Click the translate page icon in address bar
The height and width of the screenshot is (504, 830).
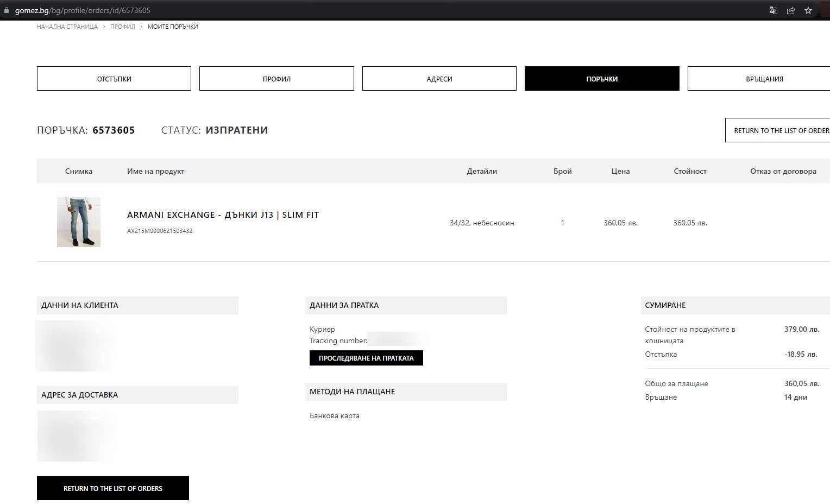click(774, 10)
